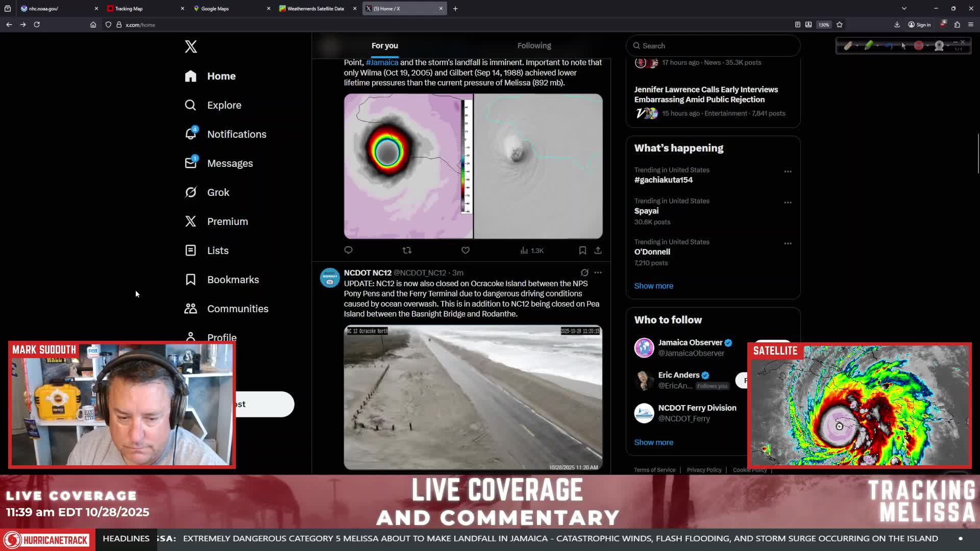Bookmark this page with the star icon
980x551 pixels.
pos(840,24)
